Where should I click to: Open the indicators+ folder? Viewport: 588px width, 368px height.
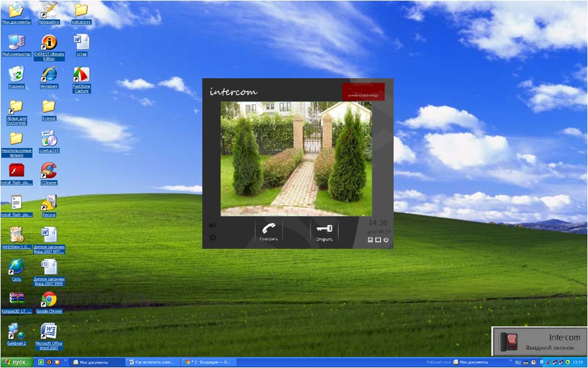pos(81,13)
